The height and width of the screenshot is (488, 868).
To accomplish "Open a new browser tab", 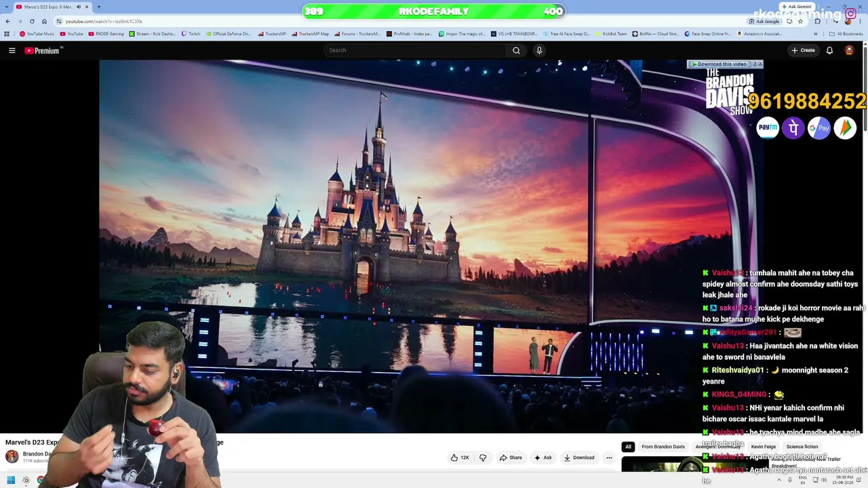I will tap(99, 7).
